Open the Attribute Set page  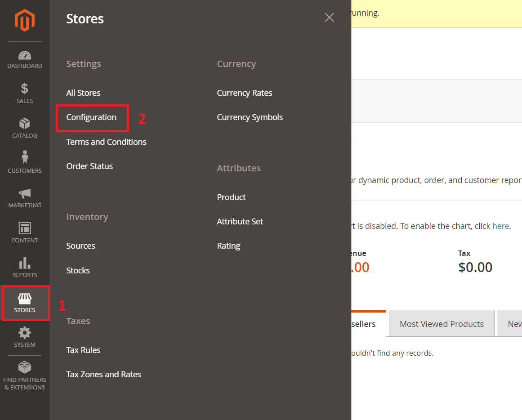click(x=240, y=221)
